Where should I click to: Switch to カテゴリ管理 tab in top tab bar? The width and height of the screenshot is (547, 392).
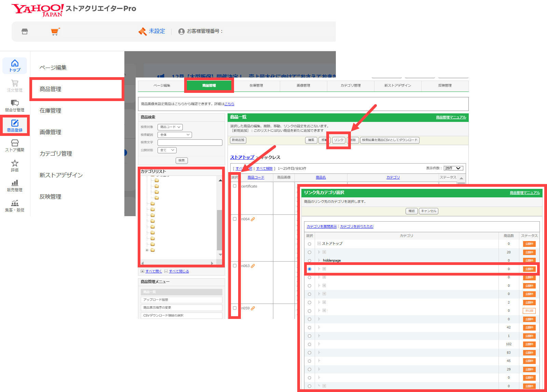pyautogui.click(x=351, y=86)
